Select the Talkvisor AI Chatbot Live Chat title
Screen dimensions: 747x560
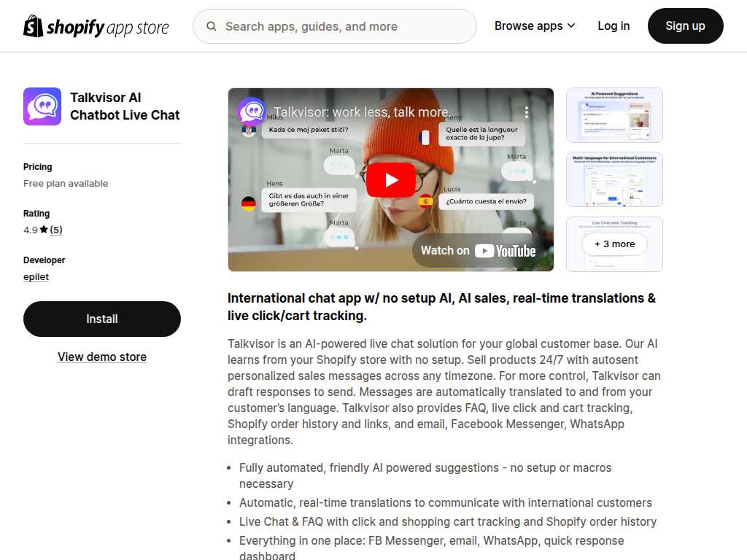click(125, 106)
